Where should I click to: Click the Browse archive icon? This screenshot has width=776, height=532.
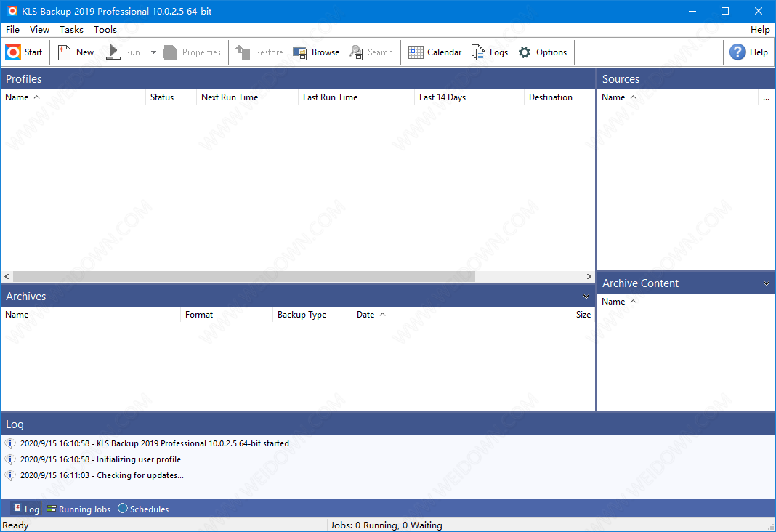coord(300,52)
